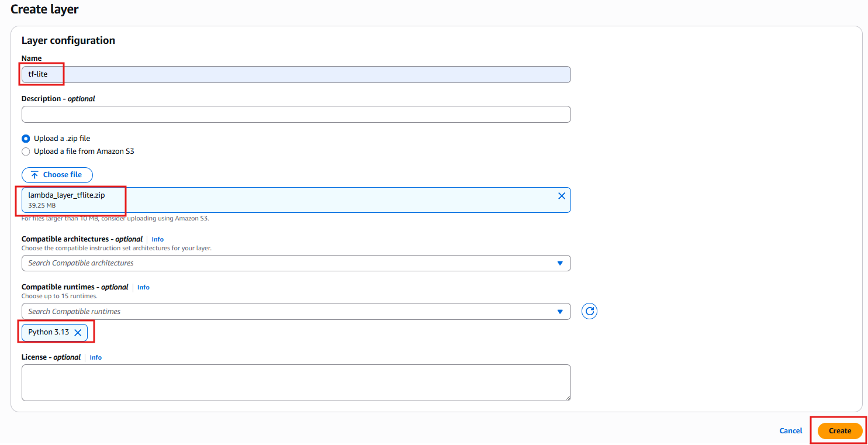
Task: Select Upload a file from Amazon S3
Action: (x=26, y=151)
